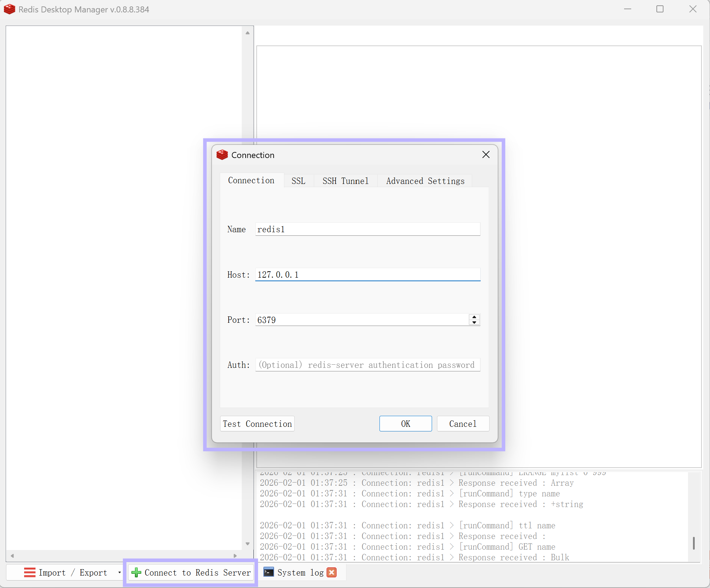
Task: Click the System log terminal icon
Action: point(269,572)
